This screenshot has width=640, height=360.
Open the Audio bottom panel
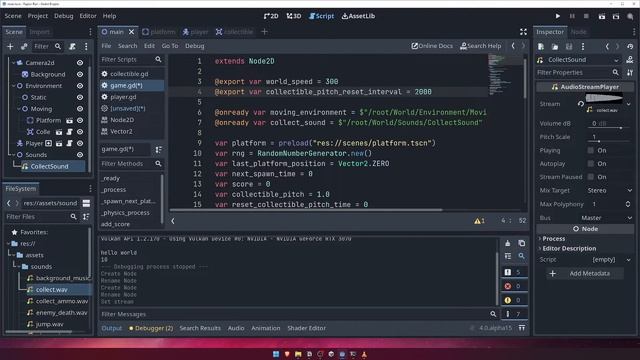coord(236,328)
